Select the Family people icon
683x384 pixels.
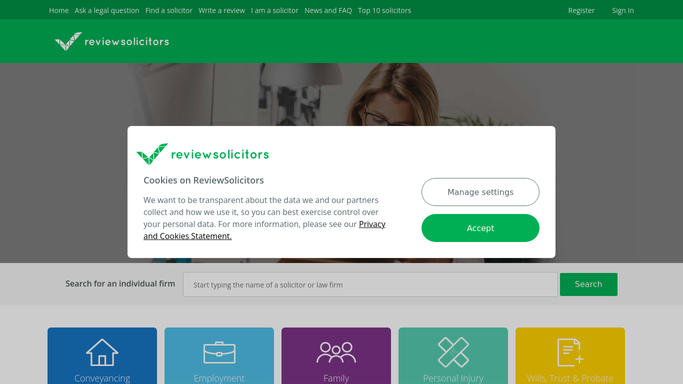pos(336,352)
